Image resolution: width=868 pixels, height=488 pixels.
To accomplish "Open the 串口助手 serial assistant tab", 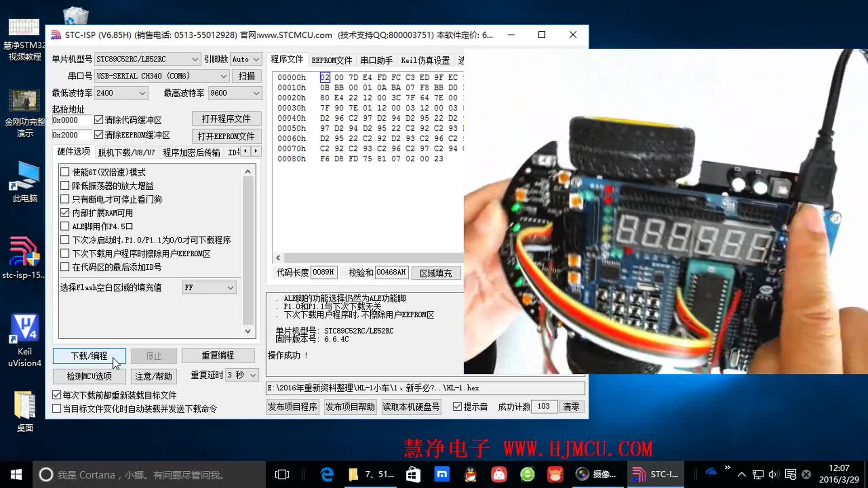I will (x=377, y=60).
